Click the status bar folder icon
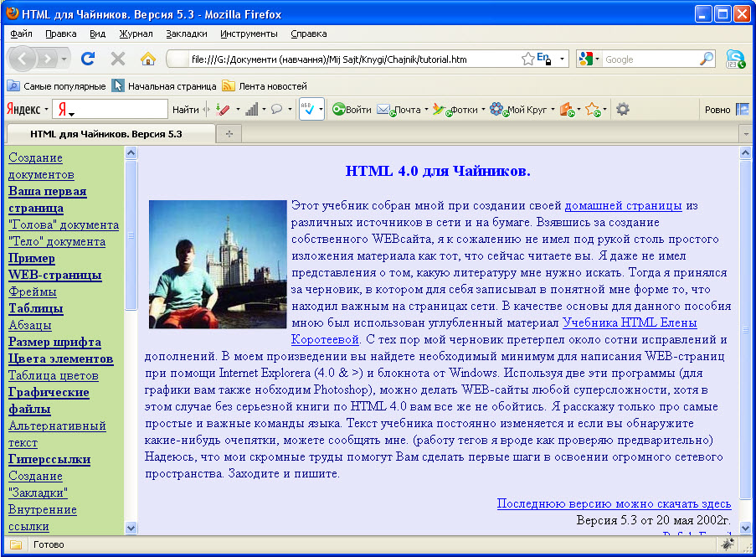Image resolution: width=756 pixels, height=557 pixels. point(16,545)
